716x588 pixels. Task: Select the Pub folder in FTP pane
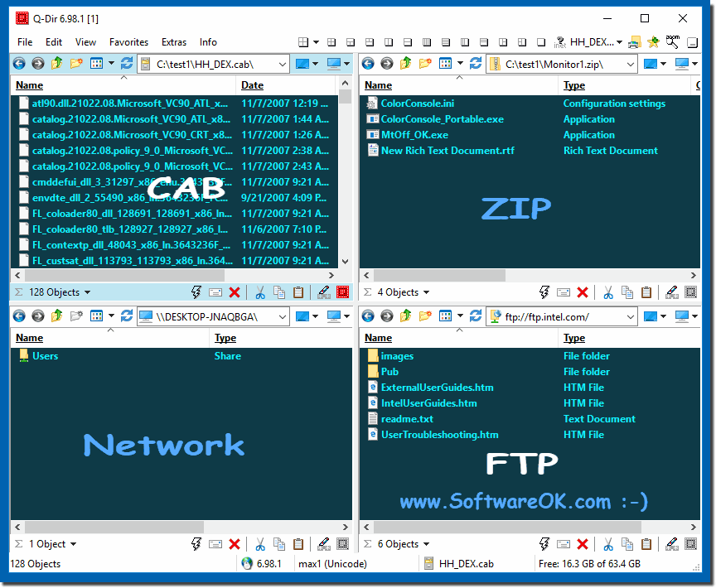coord(389,371)
